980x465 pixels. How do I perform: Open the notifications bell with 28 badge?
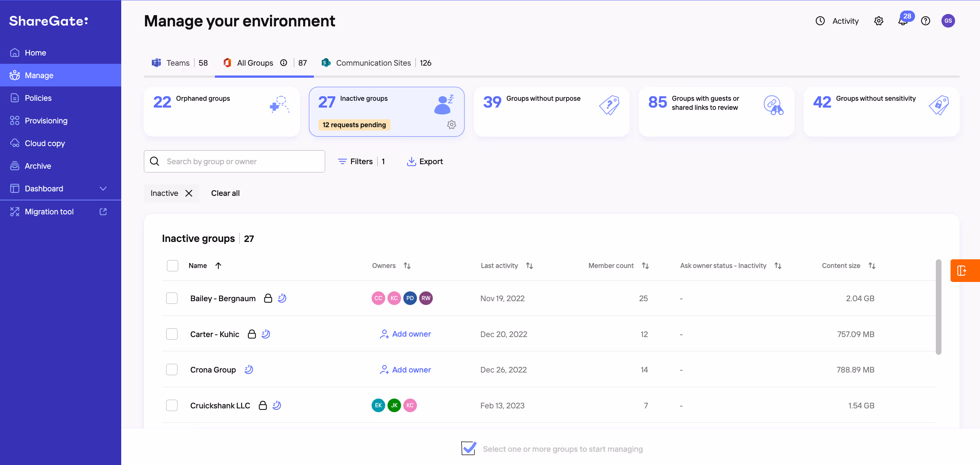[x=903, y=21]
